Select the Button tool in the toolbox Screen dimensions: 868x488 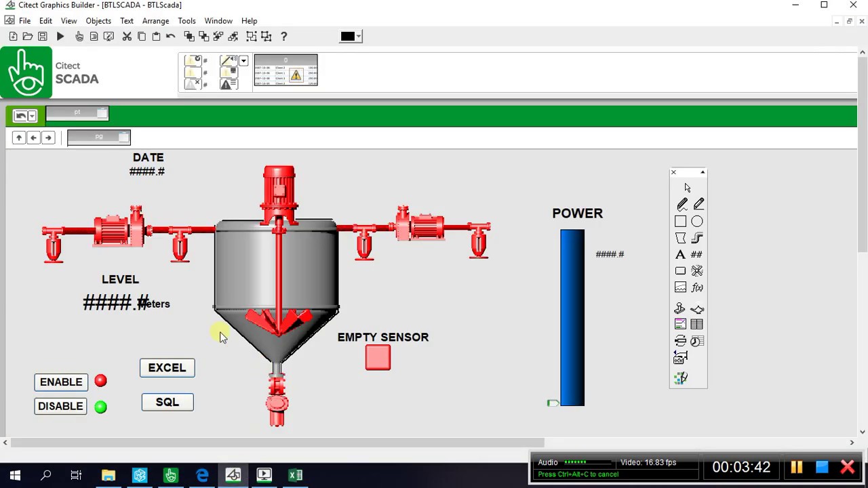pos(680,271)
